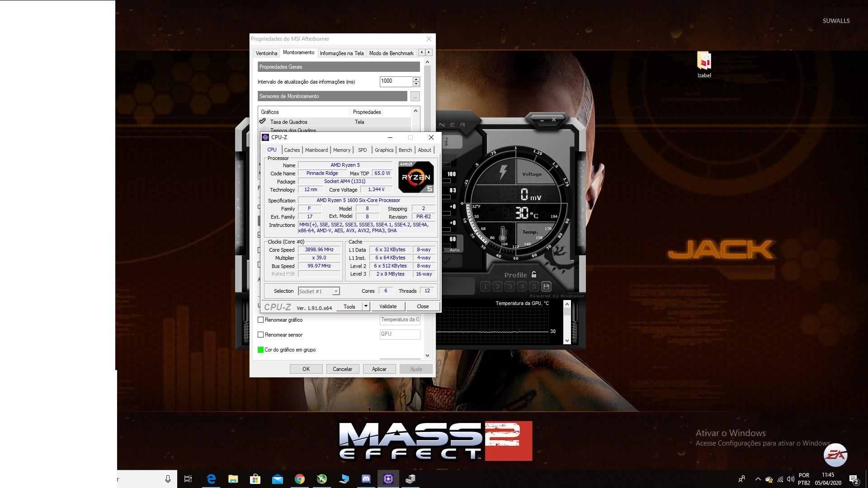Screen dimensions: 868x488
Task: Click the CPU-Z Validate button
Action: (388, 306)
